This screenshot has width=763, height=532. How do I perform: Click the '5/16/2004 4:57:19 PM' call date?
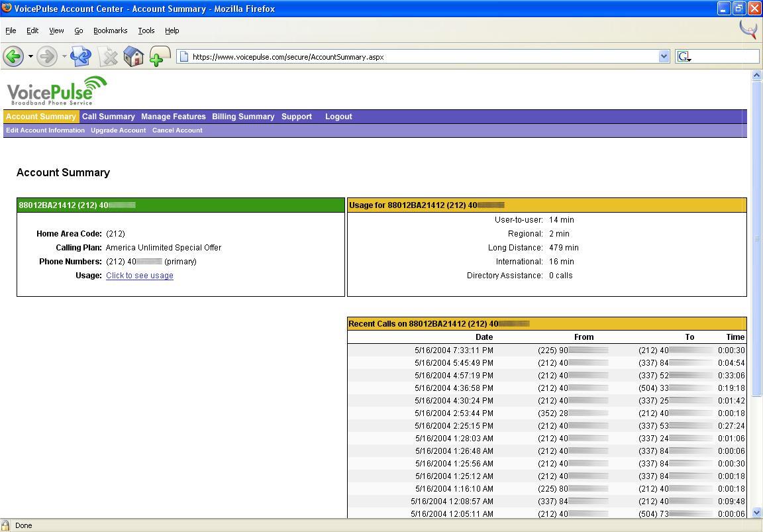[x=454, y=376]
